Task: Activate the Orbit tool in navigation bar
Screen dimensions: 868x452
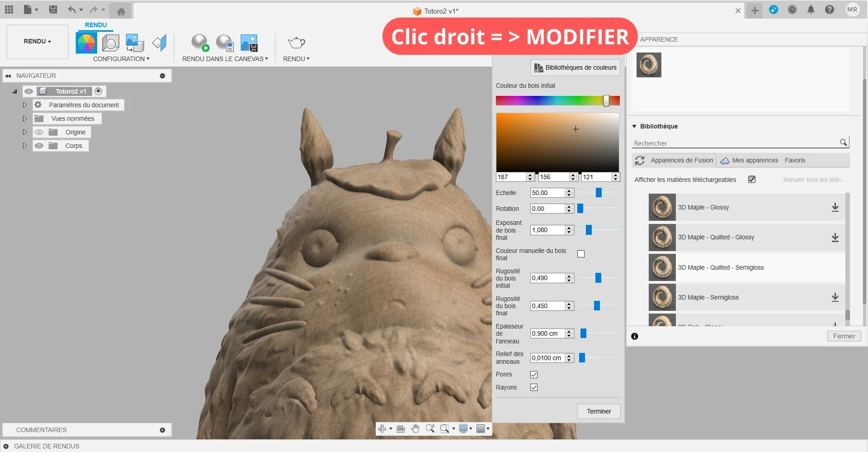Action: point(383,428)
